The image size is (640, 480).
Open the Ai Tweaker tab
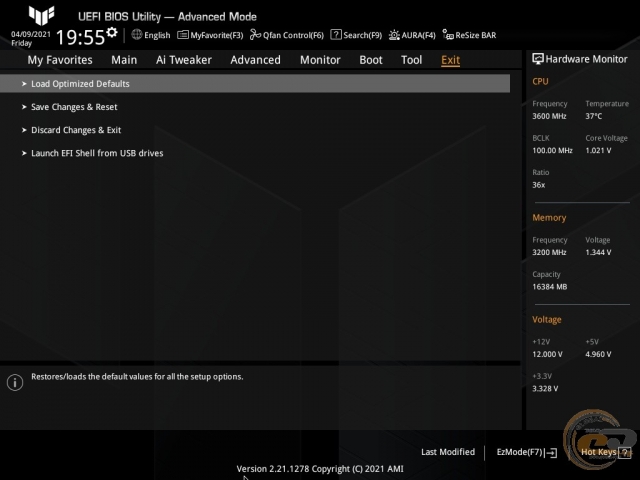tap(184, 60)
